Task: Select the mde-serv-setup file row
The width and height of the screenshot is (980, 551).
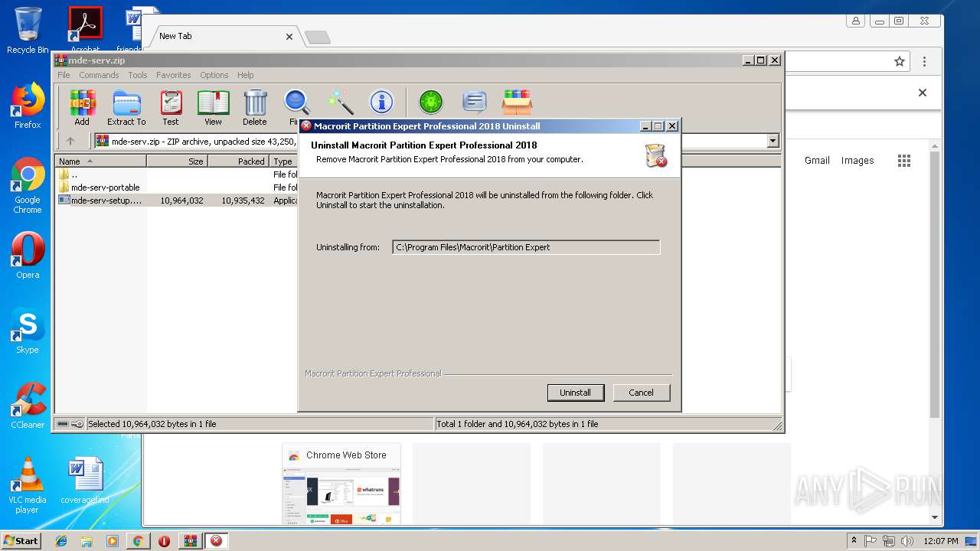Action: click(176, 201)
